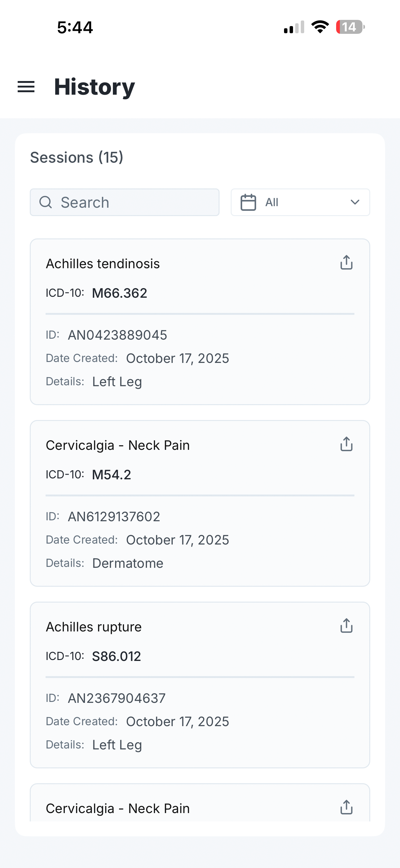Tap the Dermatome details text
The width and height of the screenshot is (400, 868).
(128, 563)
